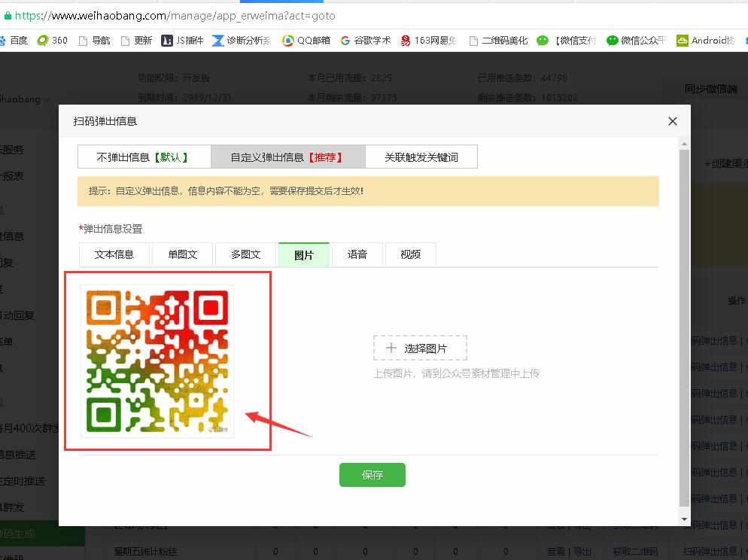This screenshot has width=748, height=560.
Task: Switch to the 图片 tab
Action: [x=304, y=254]
